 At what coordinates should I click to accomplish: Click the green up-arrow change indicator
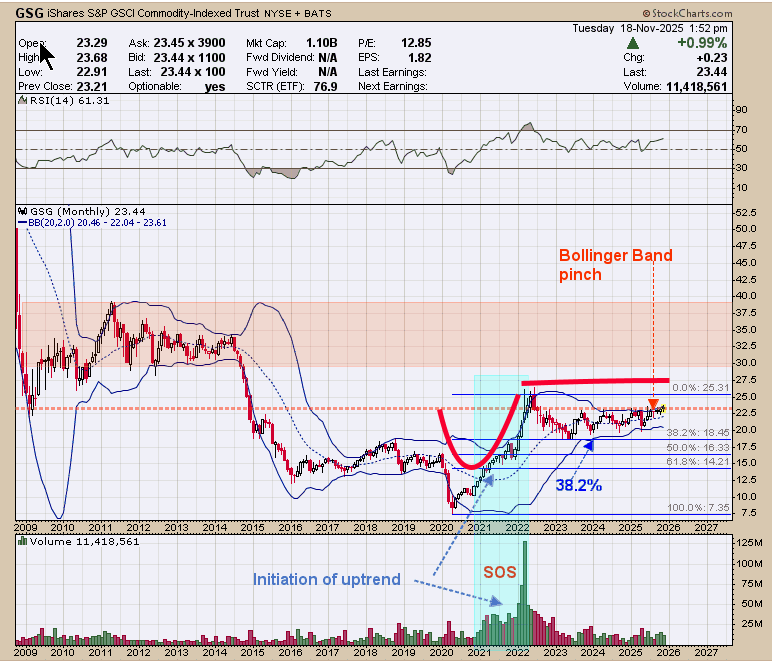(x=633, y=43)
